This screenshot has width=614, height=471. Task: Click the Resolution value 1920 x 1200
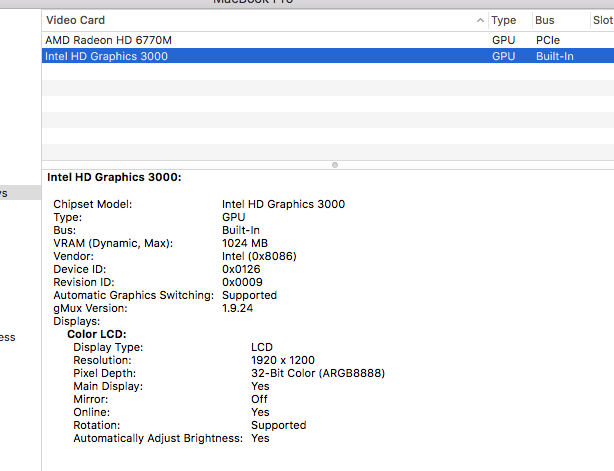(x=283, y=360)
